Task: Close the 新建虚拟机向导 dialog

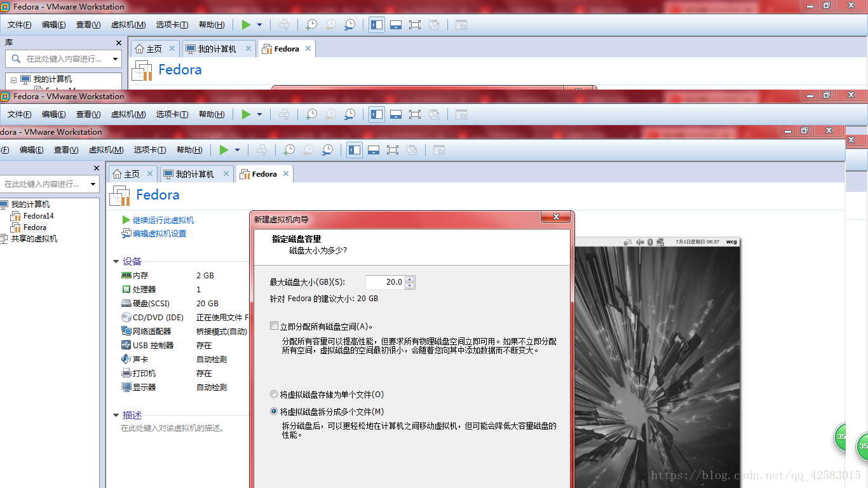Action: [556, 217]
